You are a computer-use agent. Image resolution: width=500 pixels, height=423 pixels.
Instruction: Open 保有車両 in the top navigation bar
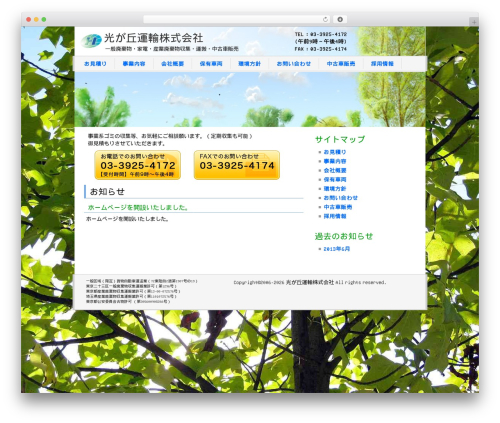tap(211, 64)
